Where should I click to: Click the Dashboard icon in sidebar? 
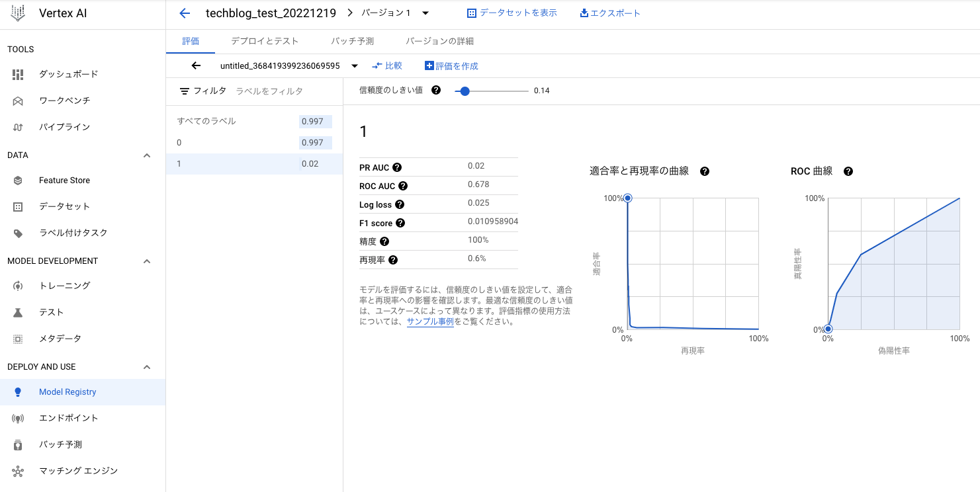[x=18, y=74]
